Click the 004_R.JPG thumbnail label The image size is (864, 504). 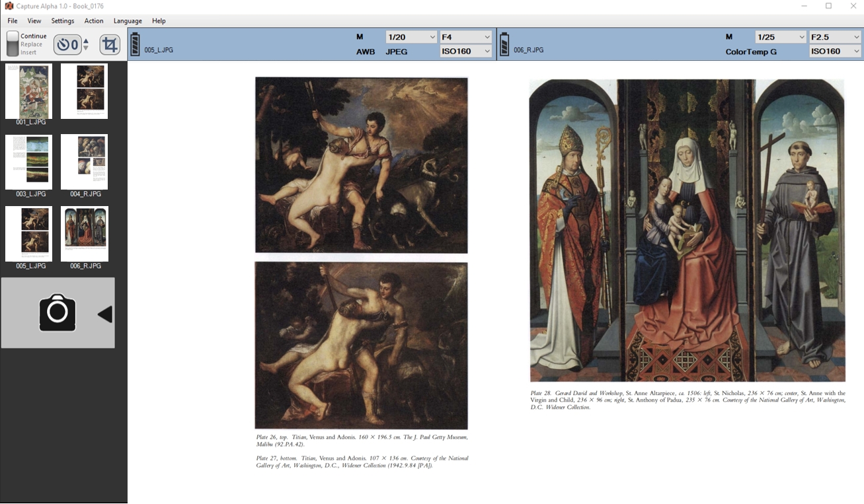point(85,194)
